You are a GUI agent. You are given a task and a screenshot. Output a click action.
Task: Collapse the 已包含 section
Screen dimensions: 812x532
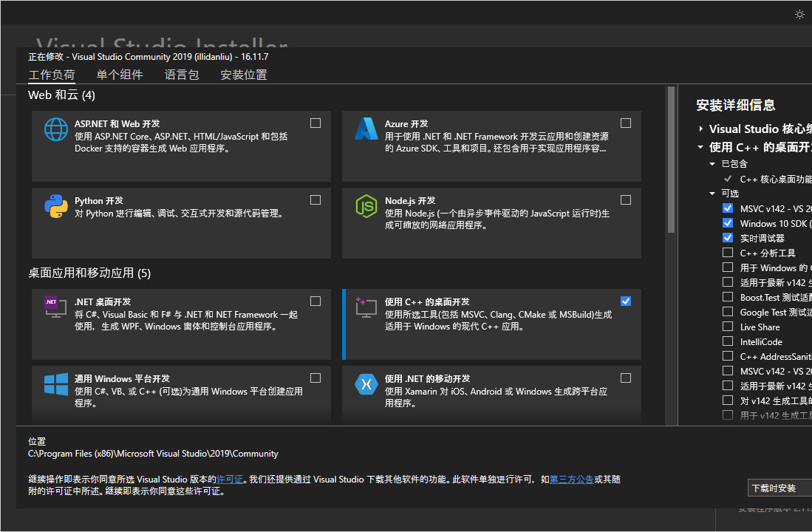coord(712,164)
